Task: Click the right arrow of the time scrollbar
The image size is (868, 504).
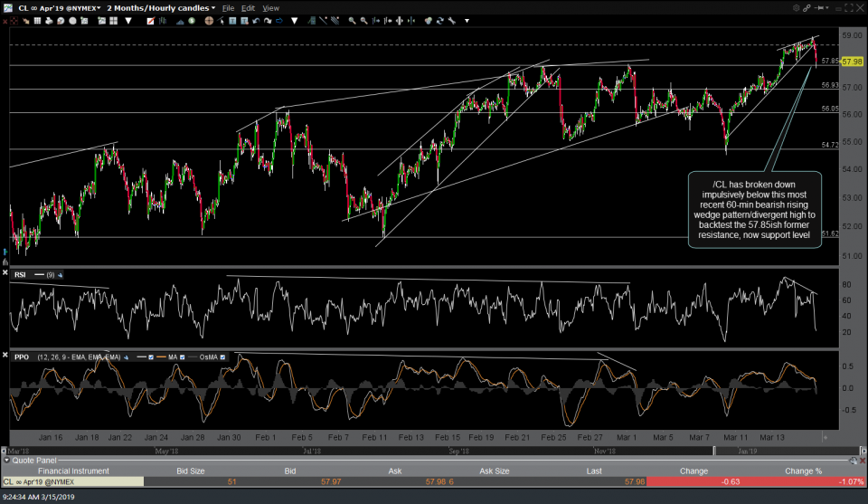Action: (863, 451)
